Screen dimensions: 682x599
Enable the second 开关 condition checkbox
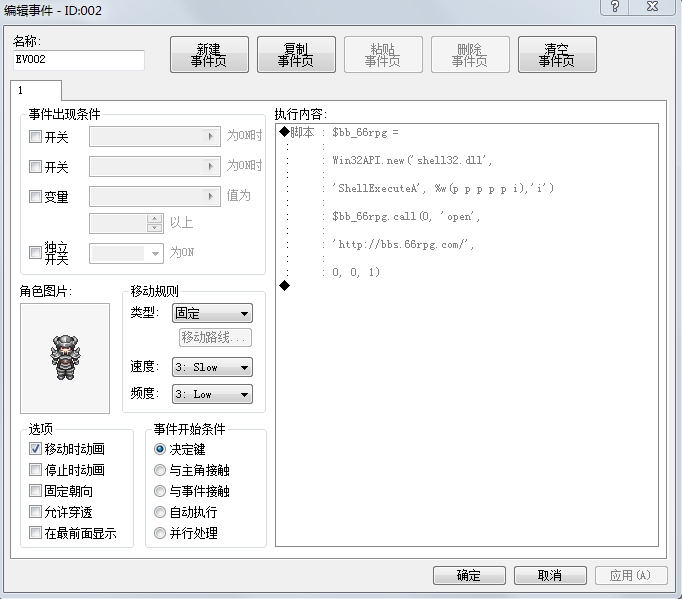(35, 166)
